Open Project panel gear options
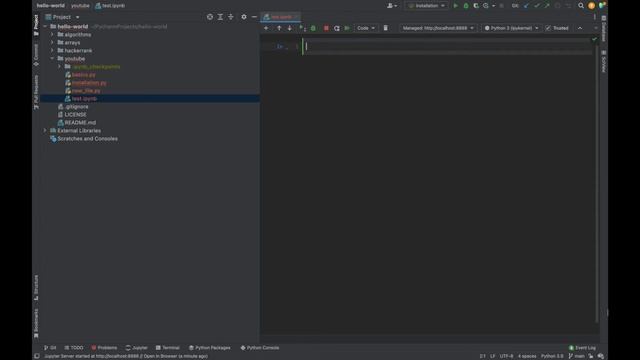Image resolution: width=640 pixels, height=360 pixels. click(x=244, y=17)
